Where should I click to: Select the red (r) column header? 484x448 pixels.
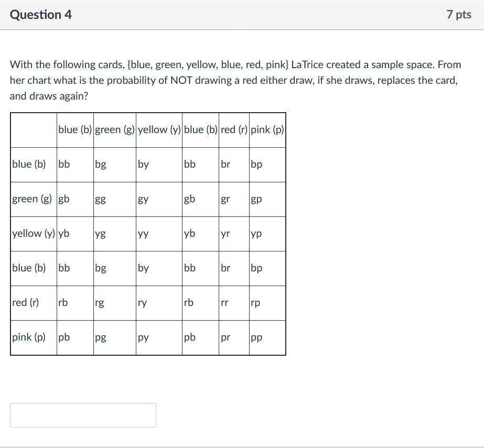234,130
